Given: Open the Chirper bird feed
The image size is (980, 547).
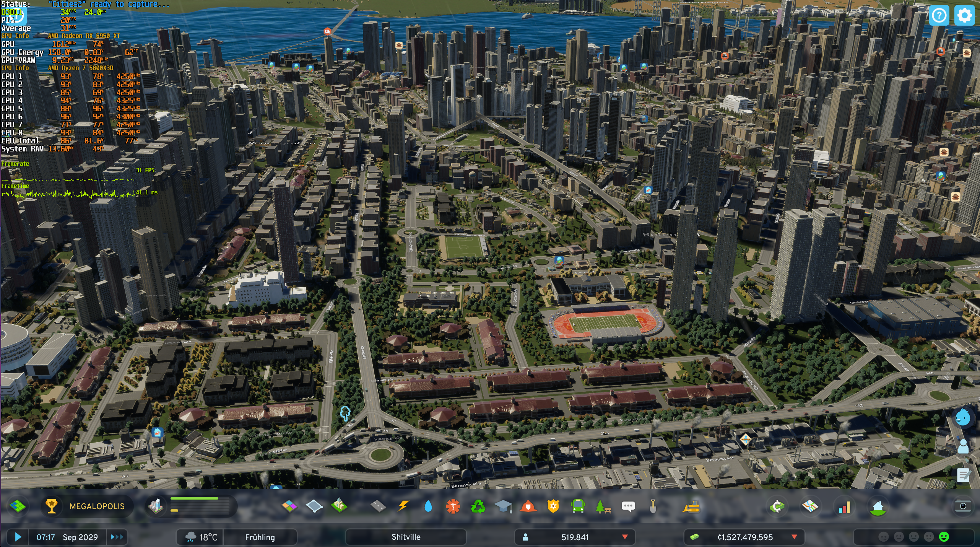Looking at the screenshot, I should 962,418.
